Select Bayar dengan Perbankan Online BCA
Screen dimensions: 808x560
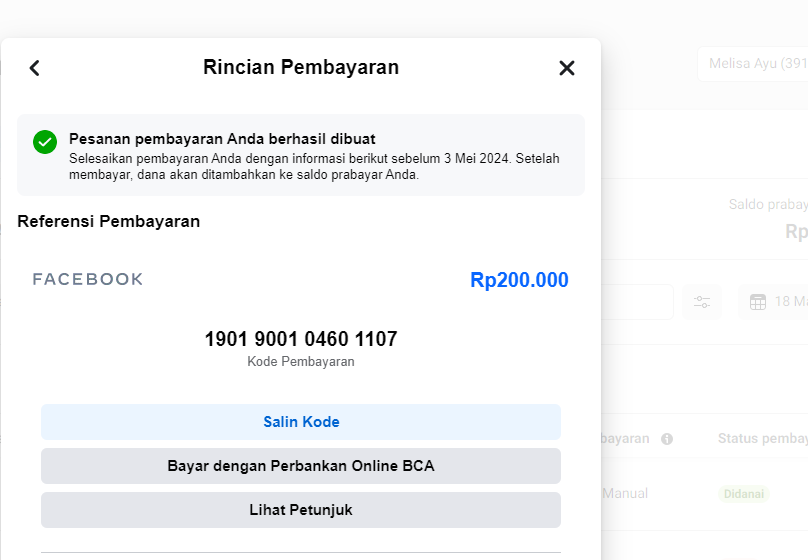point(301,466)
